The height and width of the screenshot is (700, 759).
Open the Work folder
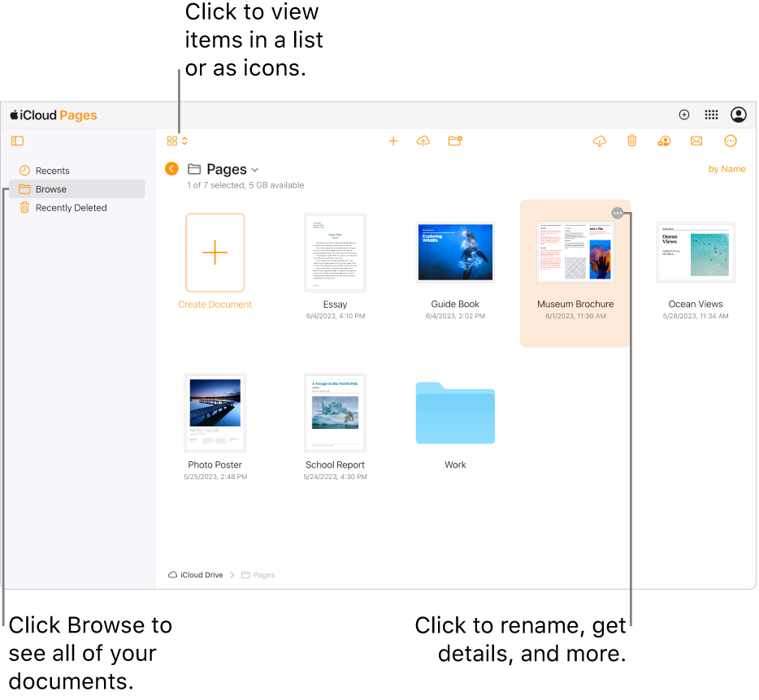[x=456, y=413]
